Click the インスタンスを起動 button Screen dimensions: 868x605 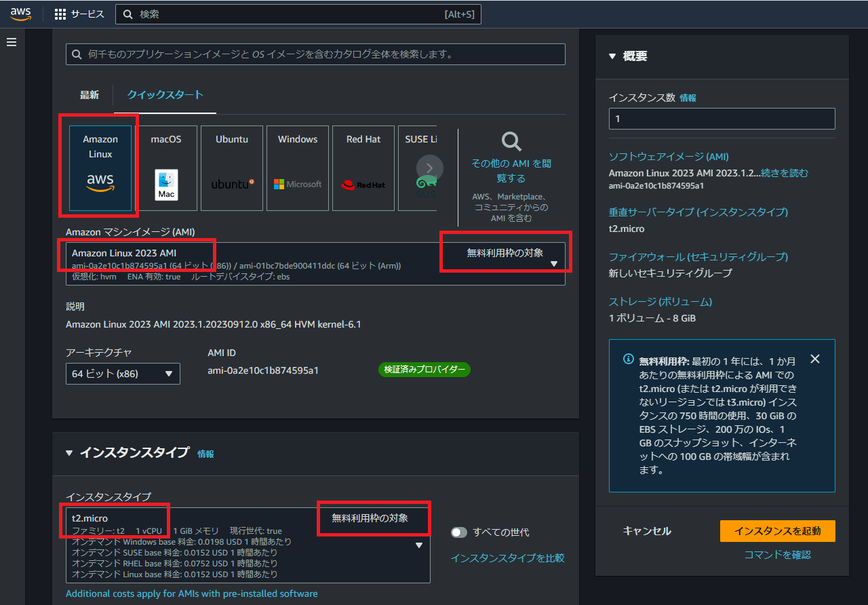pyautogui.click(x=777, y=531)
